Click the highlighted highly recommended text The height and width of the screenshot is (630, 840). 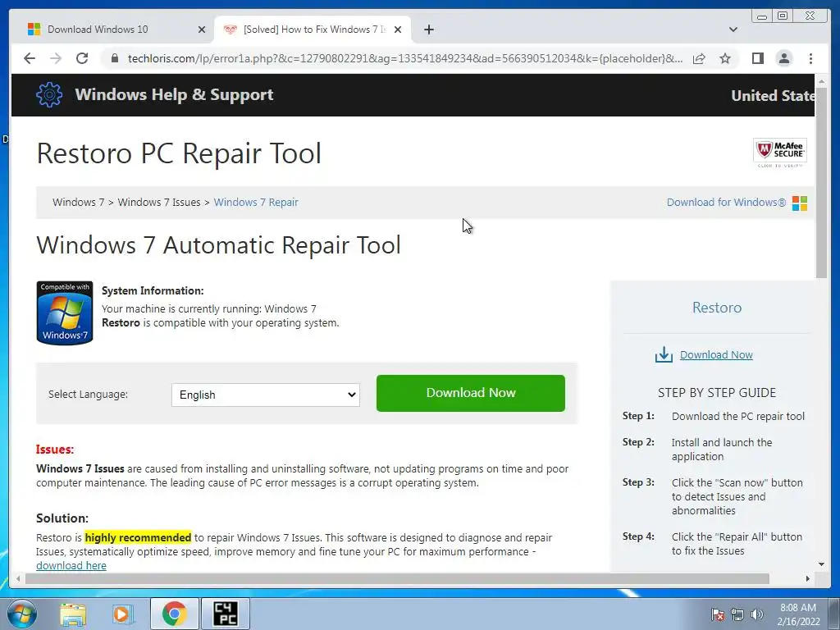(x=138, y=537)
